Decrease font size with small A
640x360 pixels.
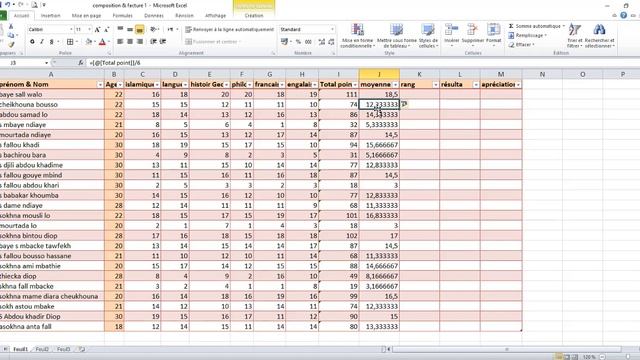107,29
